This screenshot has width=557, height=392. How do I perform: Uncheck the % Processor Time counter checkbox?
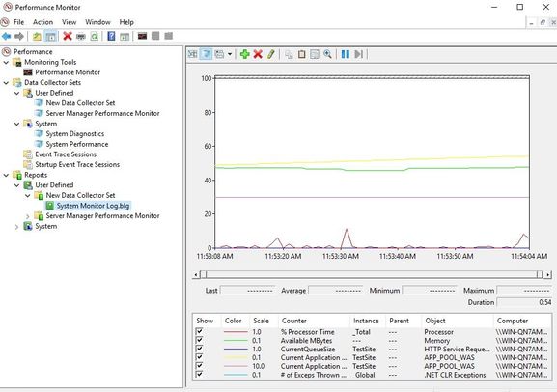[x=199, y=331]
